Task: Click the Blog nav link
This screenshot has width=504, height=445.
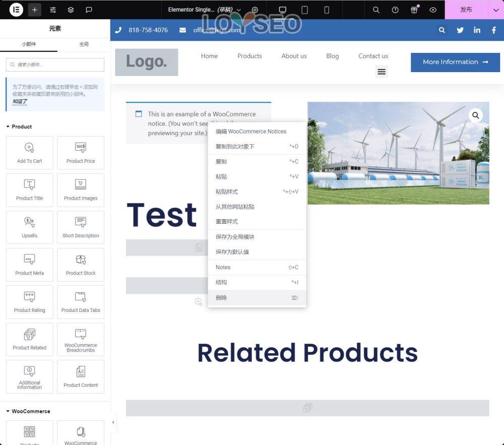Action: (x=332, y=56)
